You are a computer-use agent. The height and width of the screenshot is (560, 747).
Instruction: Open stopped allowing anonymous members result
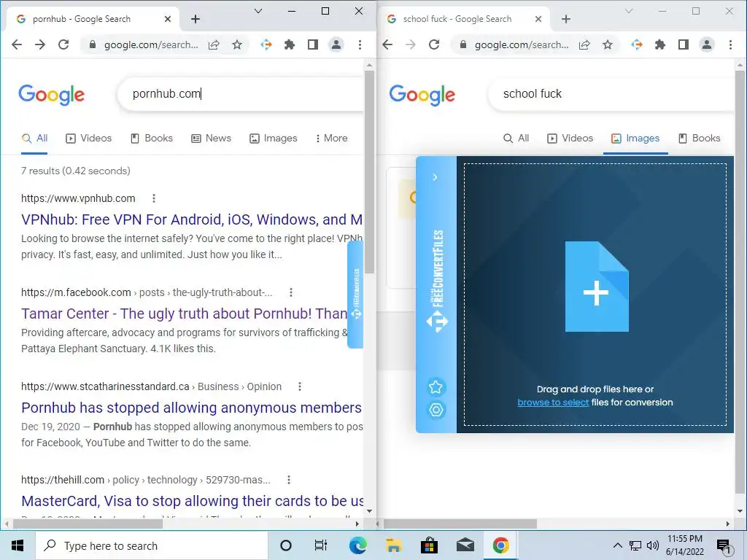tap(192, 408)
